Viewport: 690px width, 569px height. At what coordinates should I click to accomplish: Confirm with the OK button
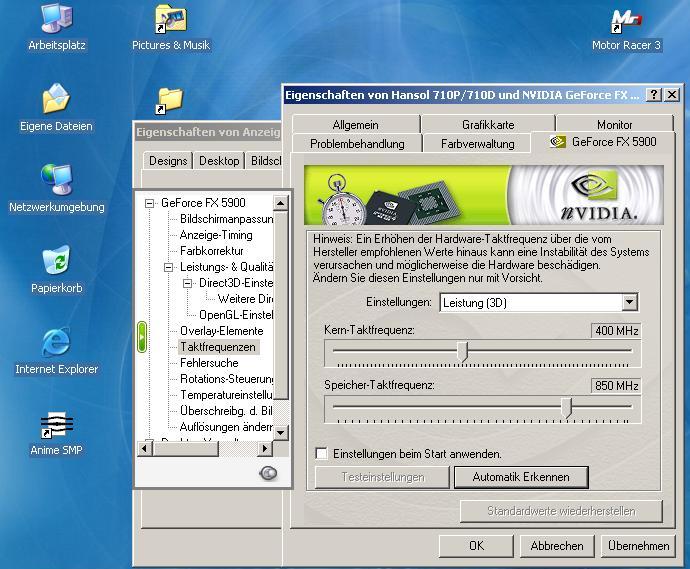[x=476, y=546]
